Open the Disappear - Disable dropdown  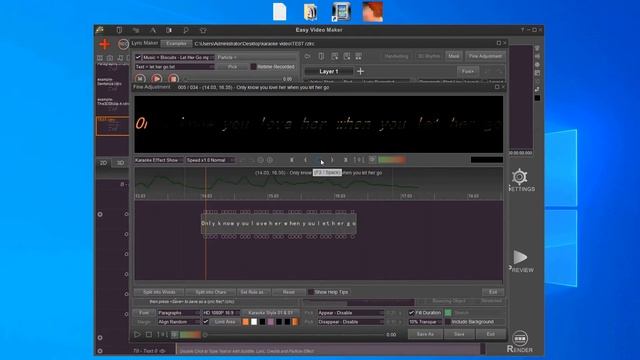point(351,322)
